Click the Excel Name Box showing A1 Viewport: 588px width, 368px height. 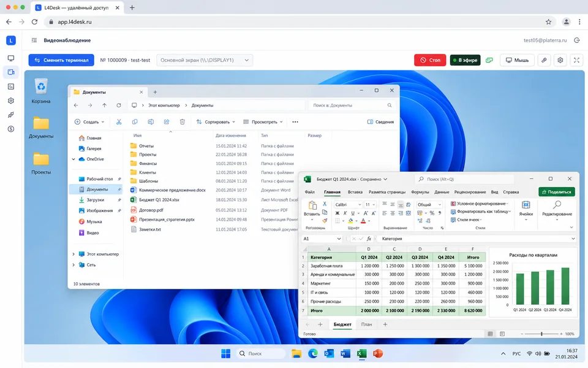coord(322,239)
